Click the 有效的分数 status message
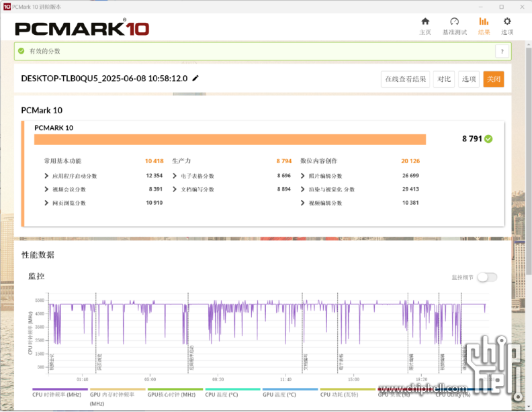532x412 pixels. [x=45, y=51]
